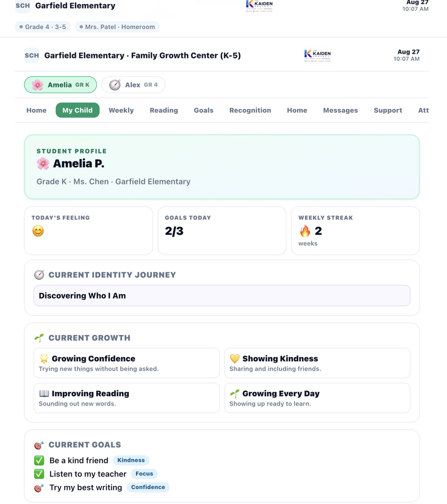Image resolution: width=447 pixels, height=504 pixels.
Task: Click the yellow heart Showing Kindness icon
Action: pos(234,358)
